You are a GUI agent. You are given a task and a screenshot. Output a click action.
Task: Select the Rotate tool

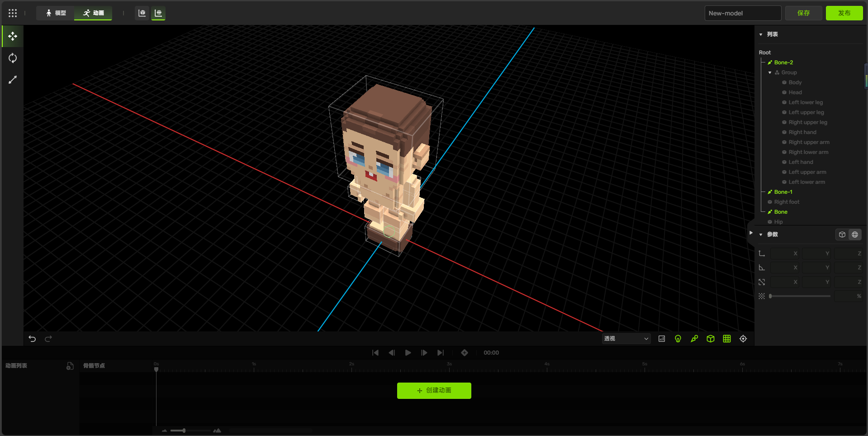point(13,58)
